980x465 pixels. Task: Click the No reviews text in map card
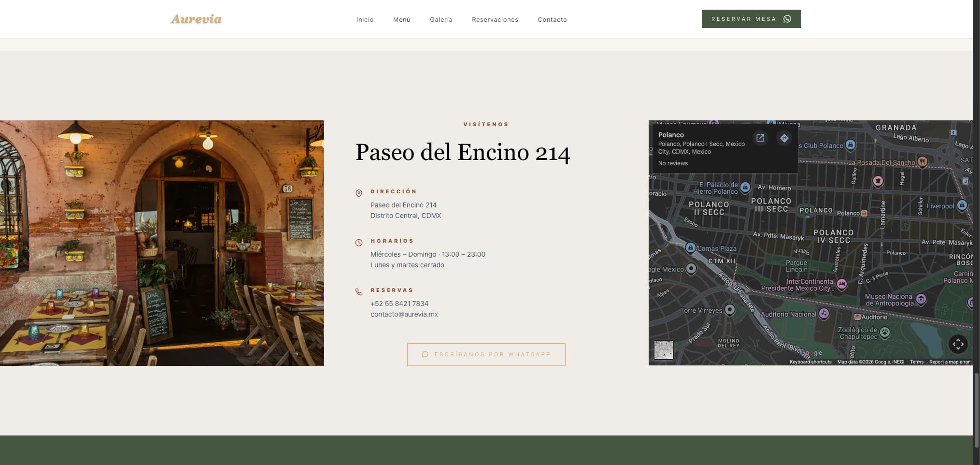(673, 163)
